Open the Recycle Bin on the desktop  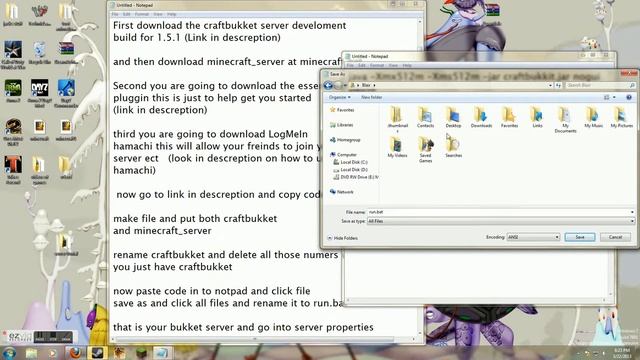(x=40, y=53)
